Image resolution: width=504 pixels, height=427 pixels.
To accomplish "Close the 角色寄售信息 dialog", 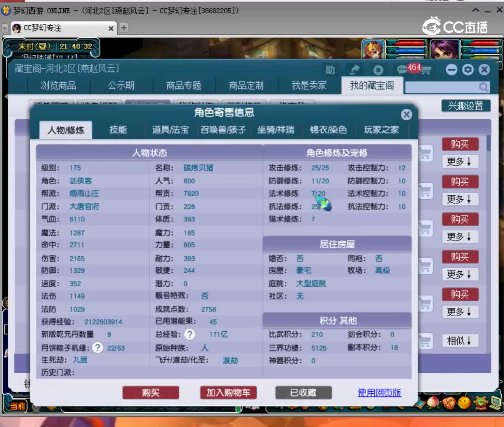I will (x=406, y=114).
